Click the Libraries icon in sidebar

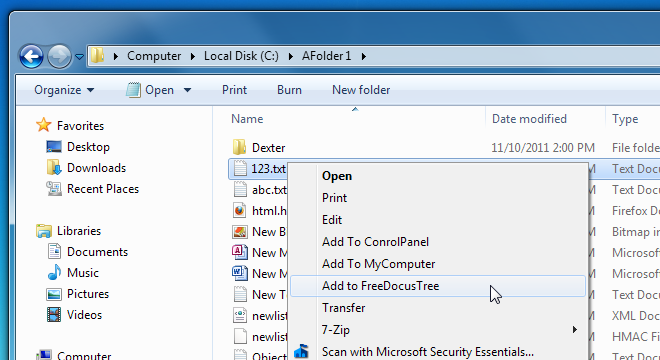(x=44, y=231)
